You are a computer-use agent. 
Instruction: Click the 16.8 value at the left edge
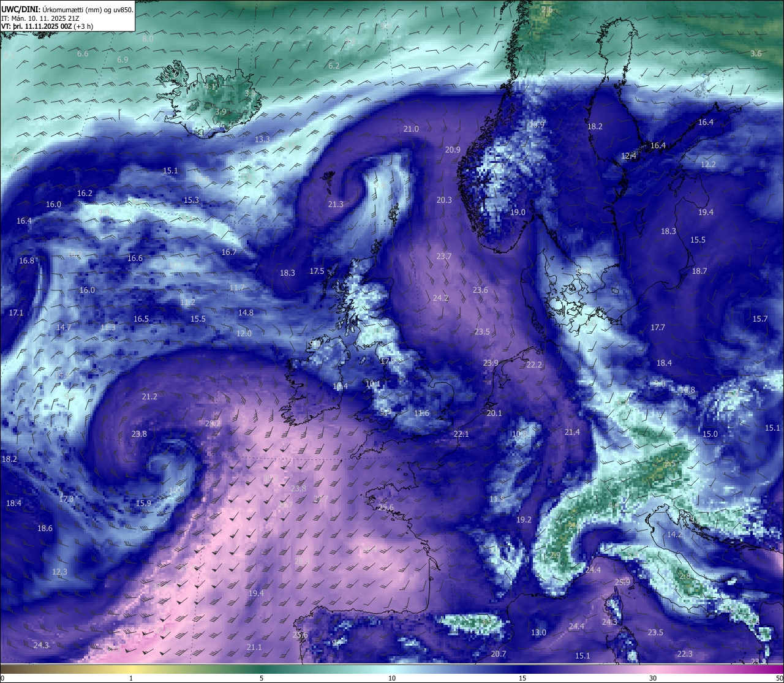[x=26, y=261]
